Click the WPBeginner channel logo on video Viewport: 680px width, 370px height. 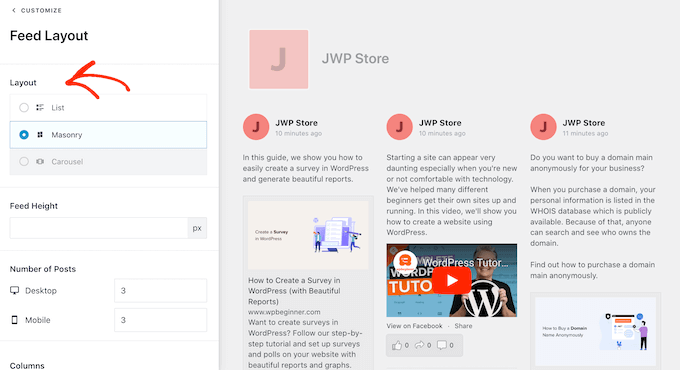tap(405, 262)
